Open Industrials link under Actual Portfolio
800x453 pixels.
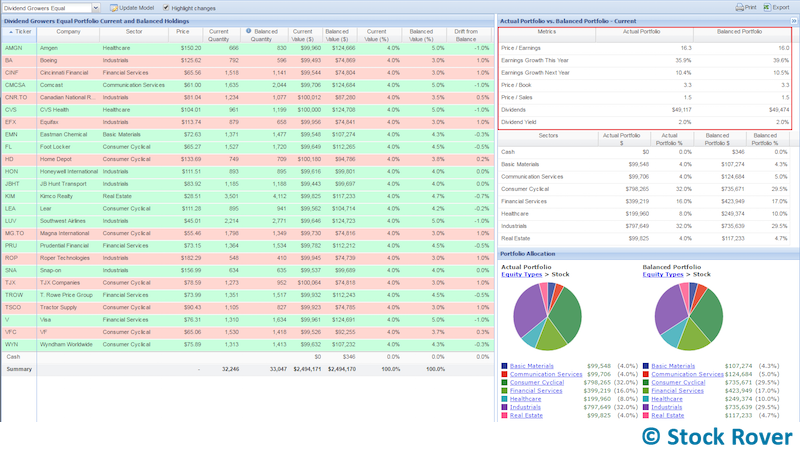pyautogui.click(x=525, y=407)
